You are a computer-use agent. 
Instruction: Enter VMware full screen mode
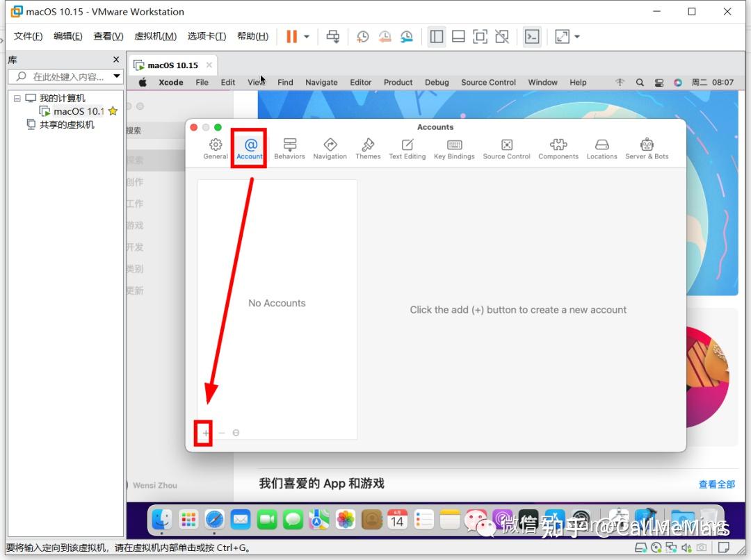pyautogui.click(x=480, y=36)
